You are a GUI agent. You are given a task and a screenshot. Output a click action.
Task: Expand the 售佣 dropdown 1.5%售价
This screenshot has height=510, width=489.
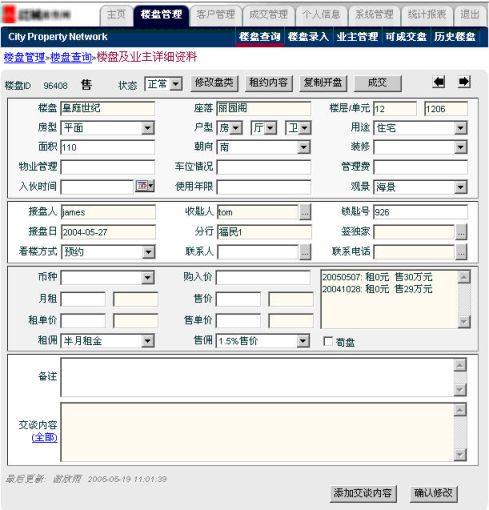click(263, 341)
